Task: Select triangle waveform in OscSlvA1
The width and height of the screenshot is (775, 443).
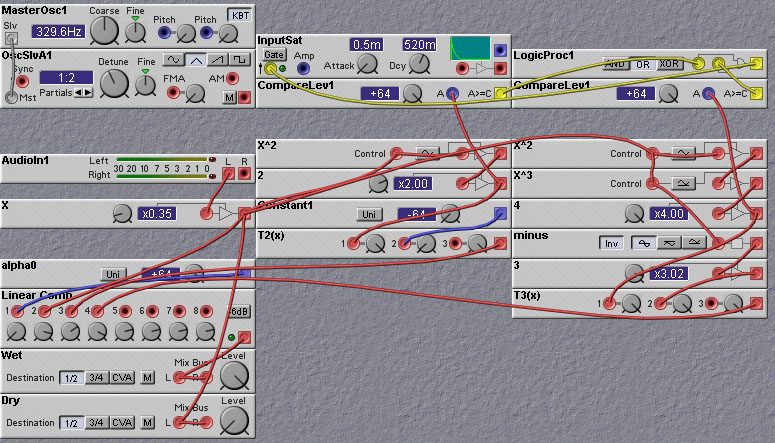Action: tap(195, 61)
